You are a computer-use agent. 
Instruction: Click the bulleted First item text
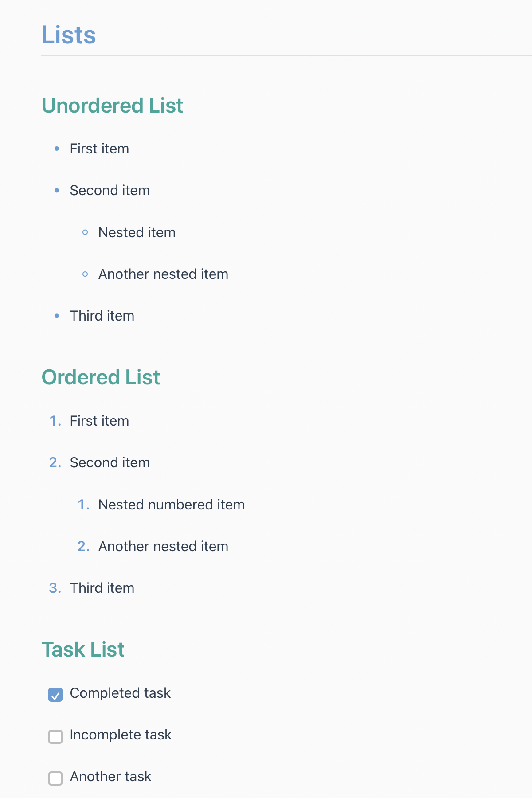pos(99,149)
